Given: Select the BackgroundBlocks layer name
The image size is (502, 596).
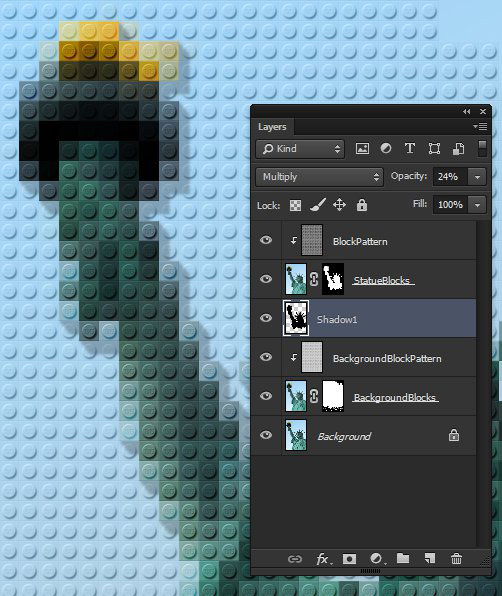Looking at the screenshot, I should tap(395, 398).
